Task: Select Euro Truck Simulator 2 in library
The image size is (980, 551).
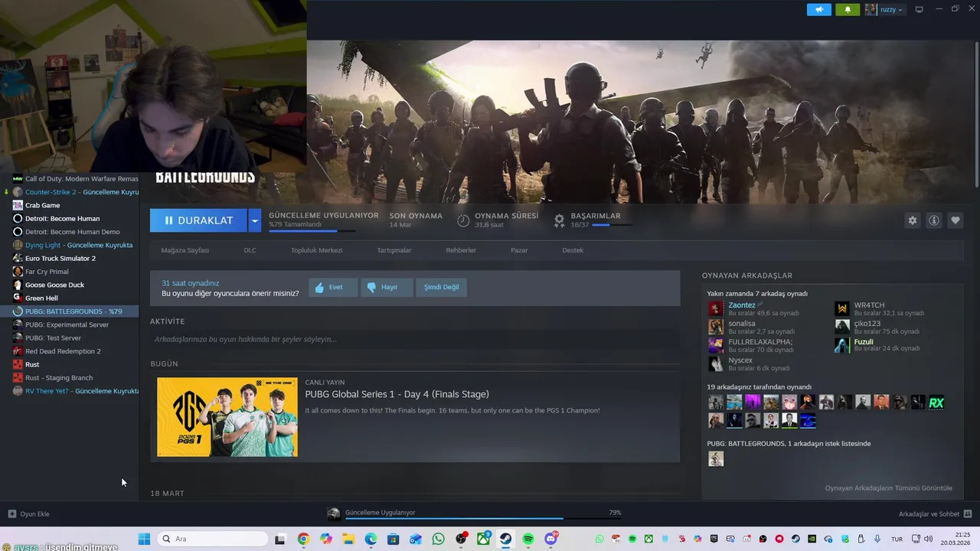Action: pos(60,258)
